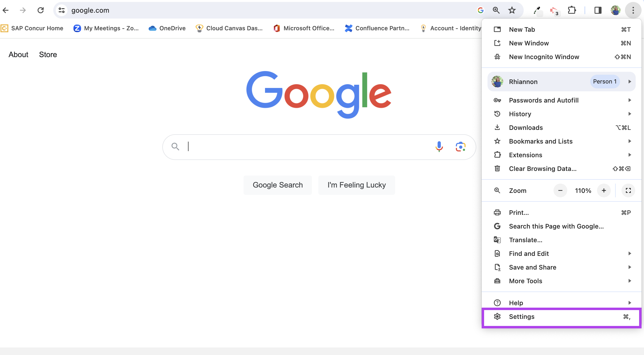Click I'm Feeling Lucky button
This screenshot has height=355, width=644.
click(356, 185)
